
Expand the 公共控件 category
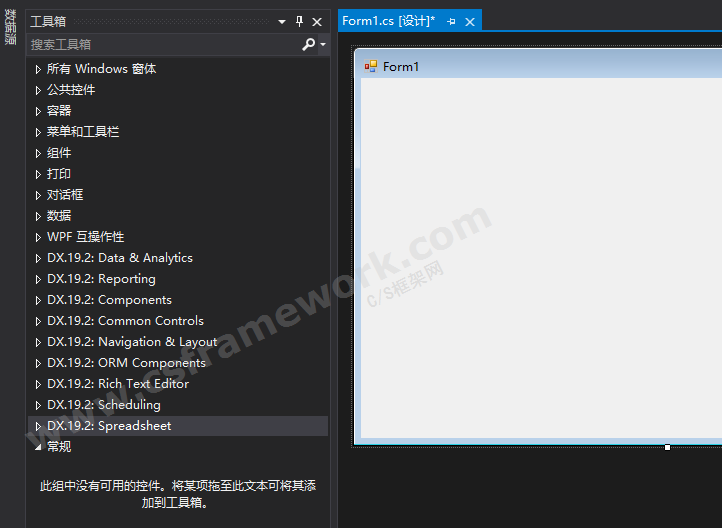click(39, 90)
